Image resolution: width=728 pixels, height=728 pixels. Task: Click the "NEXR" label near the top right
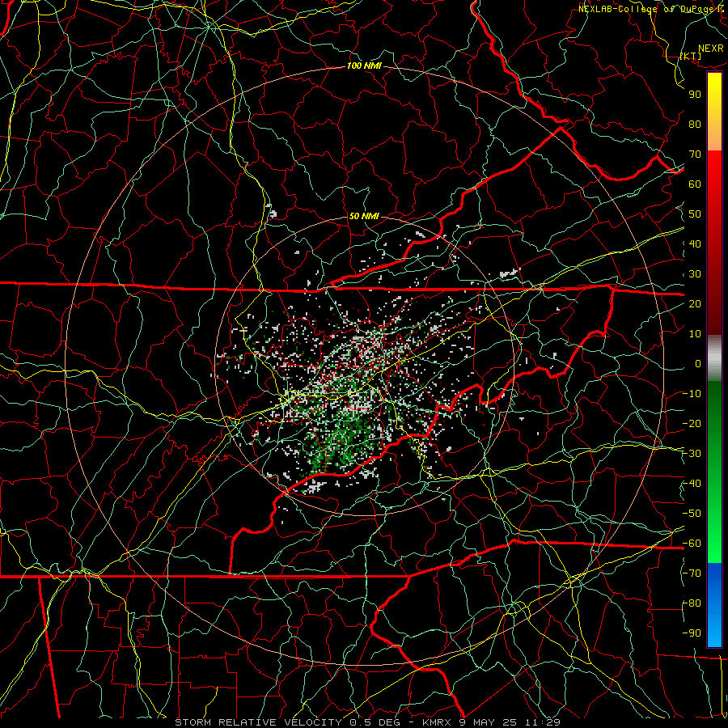[x=711, y=49]
